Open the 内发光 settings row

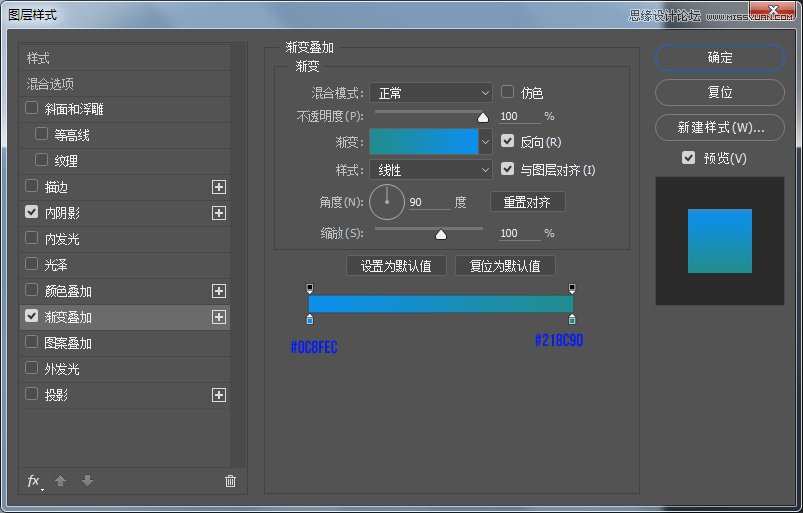(124, 239)
